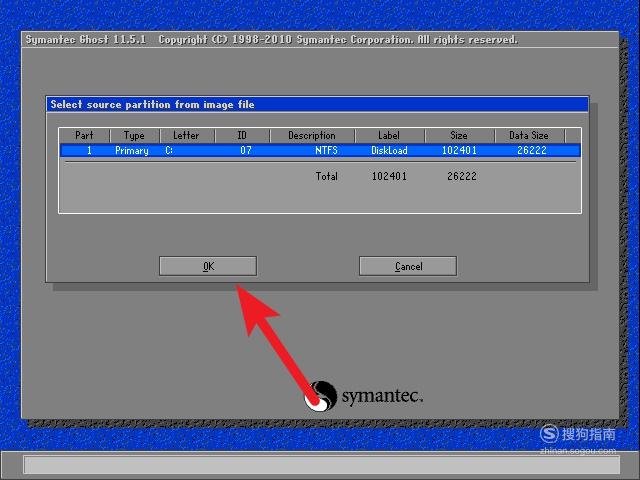
Task: Click size value 102401 in the partition row
Action: [459, 150]
